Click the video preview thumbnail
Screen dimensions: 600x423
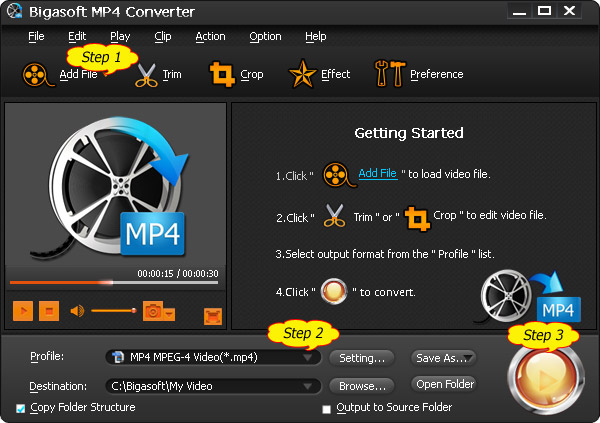click(115, 185)
